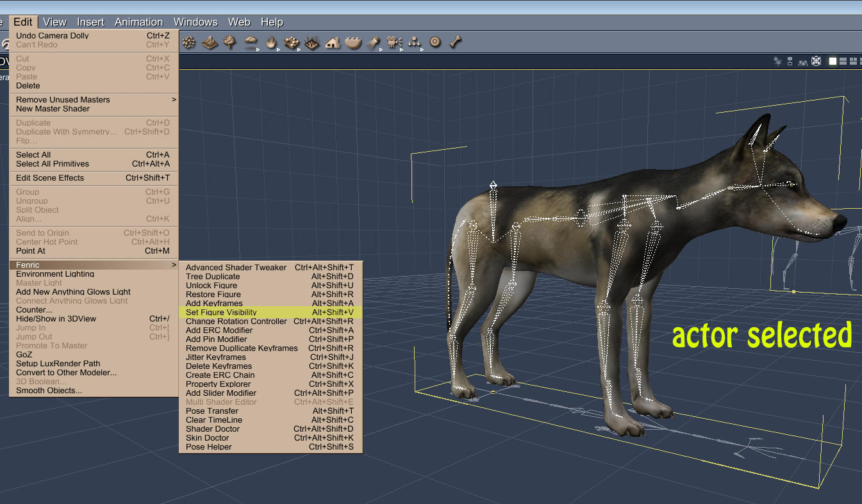Image resolution: width=862 pixels, height=504 pixels.
Task: Select Pose Helper
Action: pyautogui.click(x=271, y=447)
